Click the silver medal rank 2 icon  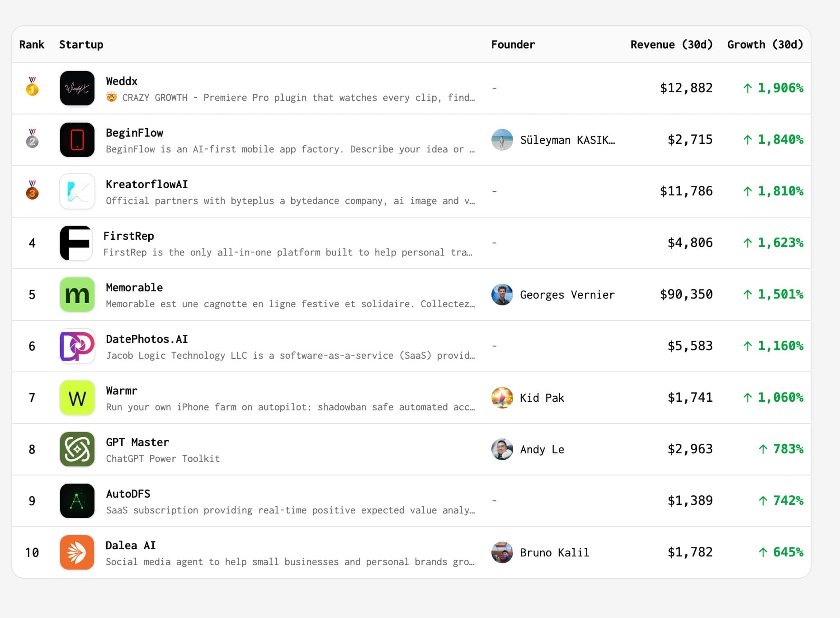[x=32, y=138]
